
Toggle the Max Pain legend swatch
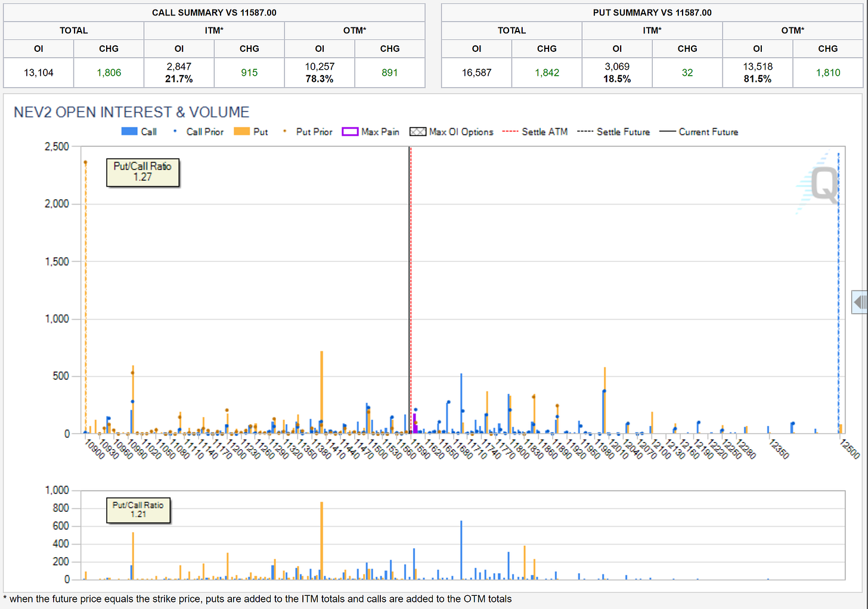(x=350, y=132)
